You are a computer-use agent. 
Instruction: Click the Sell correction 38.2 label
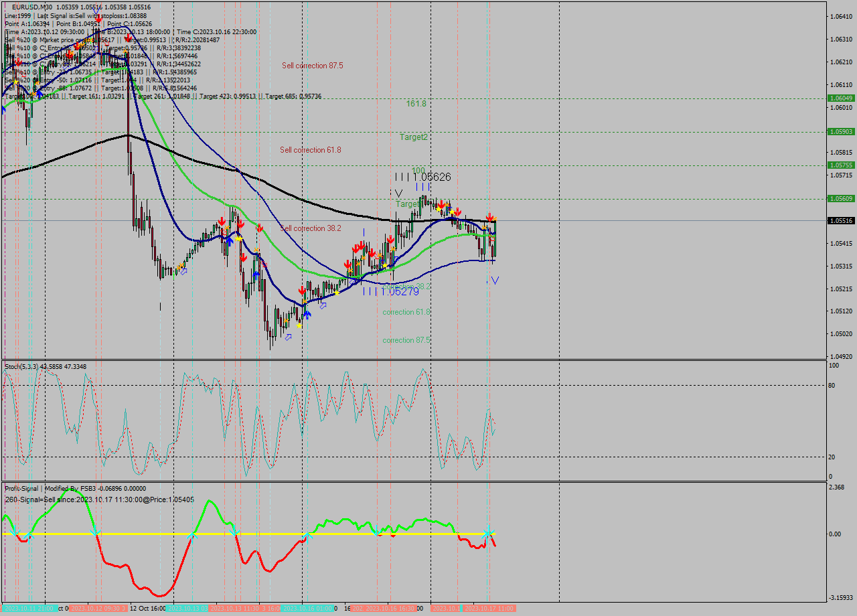[310, 228]
